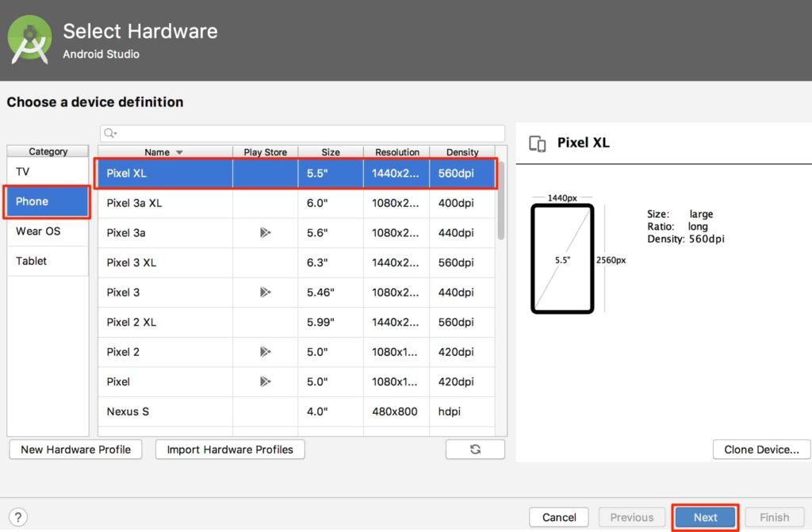Click the Play Store icon in Pixel 3a row
812x532 pixels.
tap(265, 232)
